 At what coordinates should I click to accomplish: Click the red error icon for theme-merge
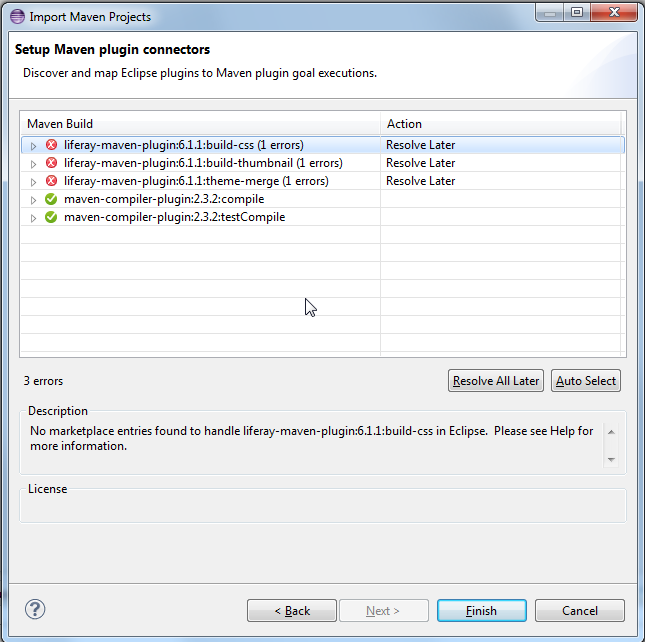tap(51, 181)
